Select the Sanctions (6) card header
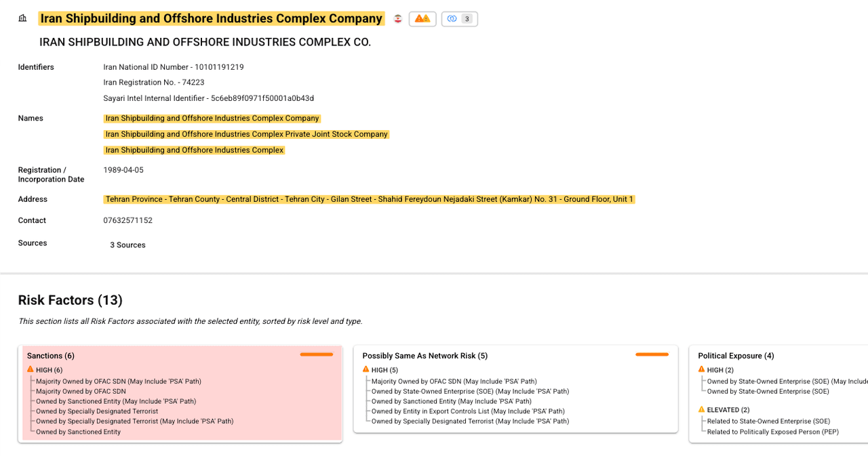868x456 pixels. tap(51, 356)
